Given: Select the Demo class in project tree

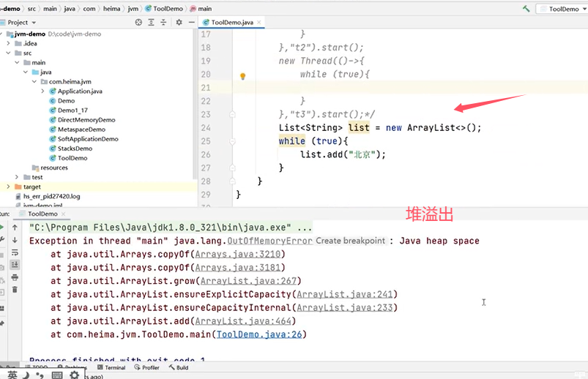Looking at the screenshot, I should [66, 101].
